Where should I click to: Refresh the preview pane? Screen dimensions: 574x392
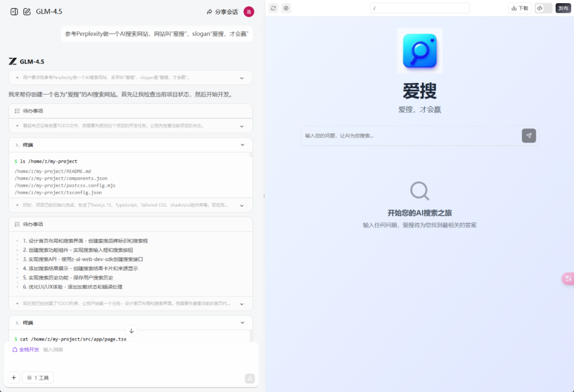click(x=274, y=8)
